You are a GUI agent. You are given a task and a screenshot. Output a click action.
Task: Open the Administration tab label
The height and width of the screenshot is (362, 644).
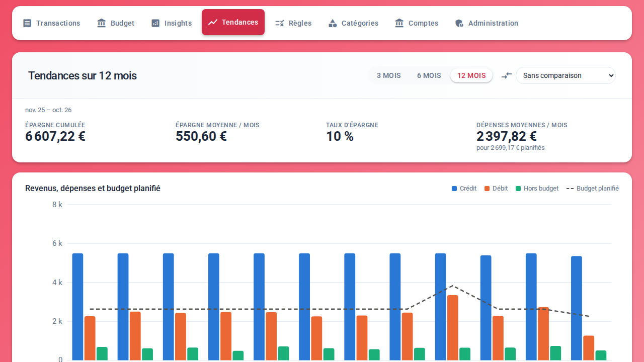click(x=493, y=23)
